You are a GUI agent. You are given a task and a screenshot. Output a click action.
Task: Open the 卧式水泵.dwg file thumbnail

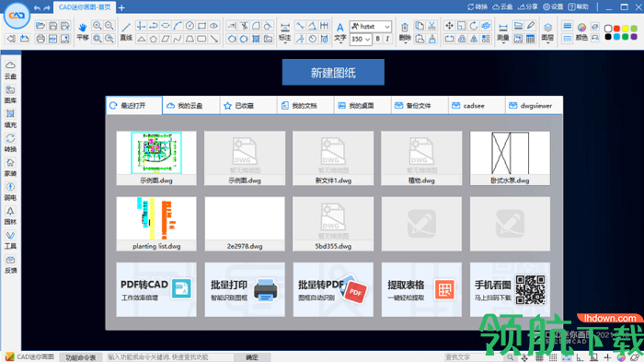[x=510, y=158]
